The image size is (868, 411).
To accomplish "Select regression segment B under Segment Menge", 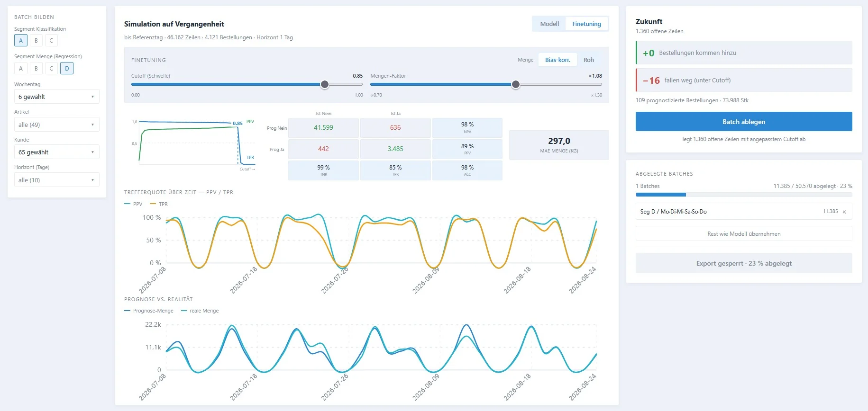I will point(36,68).
